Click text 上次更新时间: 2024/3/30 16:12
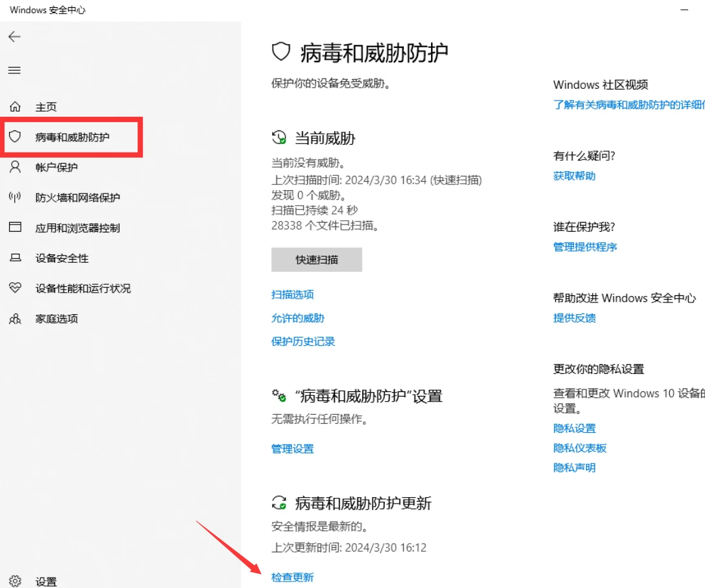Image resolution: width=705 pixels, height=588 pixels. pos(349,548)
